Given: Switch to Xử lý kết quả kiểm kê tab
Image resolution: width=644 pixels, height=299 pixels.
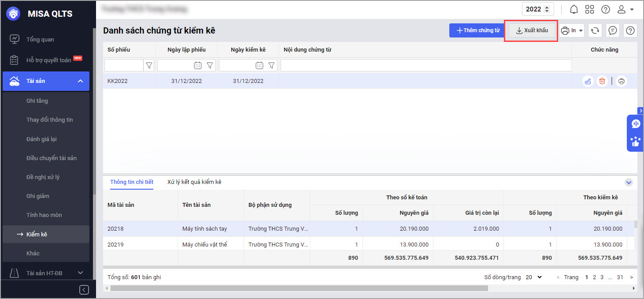Looking at the screenshot, I should point(194,182).
